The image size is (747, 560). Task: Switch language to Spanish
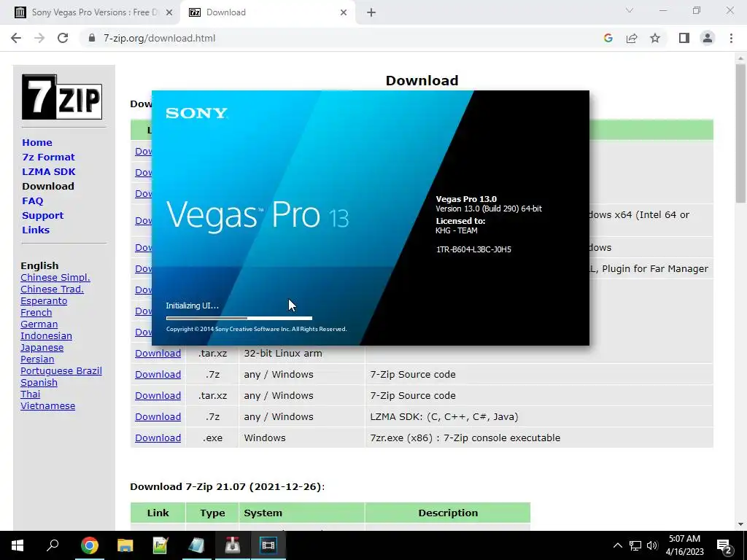39,382
